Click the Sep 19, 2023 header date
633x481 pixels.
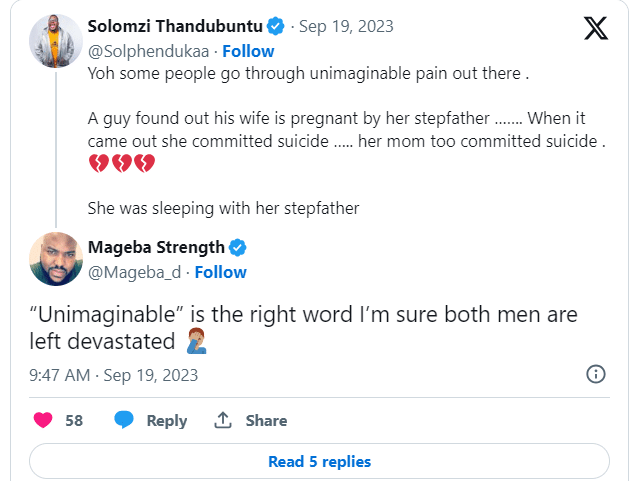click(348, 26)
